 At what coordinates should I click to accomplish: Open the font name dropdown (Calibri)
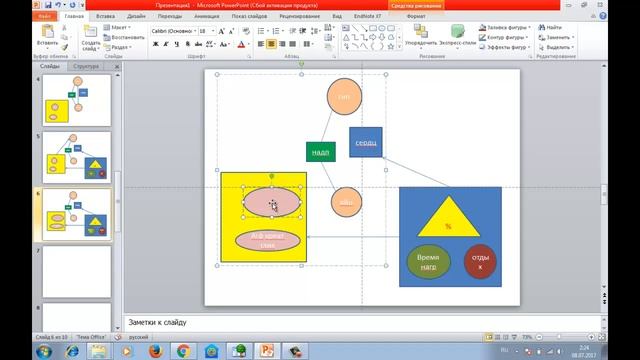click(195, 31)
